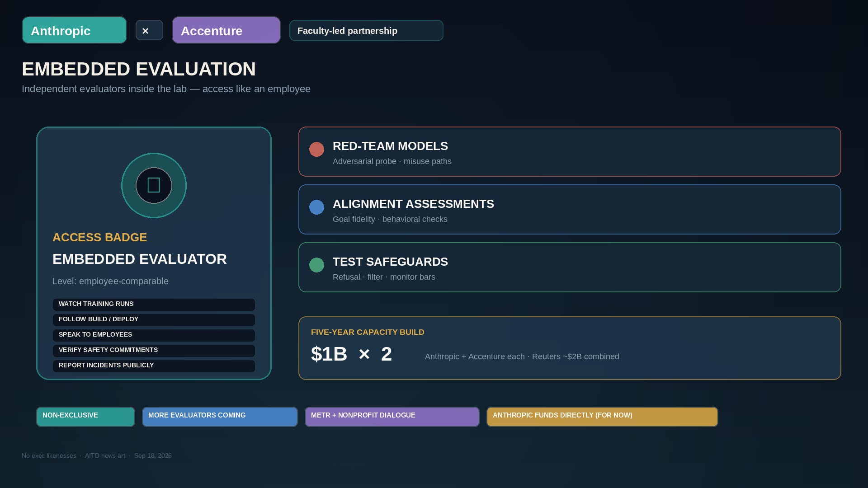Click Goal fidelity · behavioral checks text

pos(390,219)
